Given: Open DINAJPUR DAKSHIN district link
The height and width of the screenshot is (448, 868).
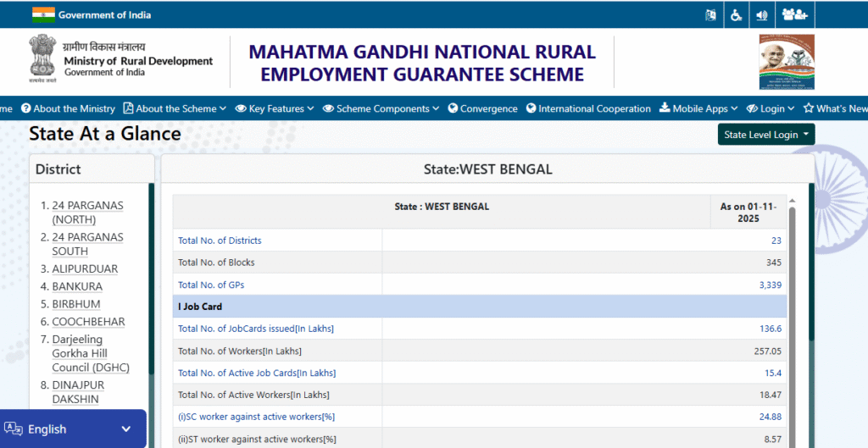Looking at the screenshot, I should [78, 391].
